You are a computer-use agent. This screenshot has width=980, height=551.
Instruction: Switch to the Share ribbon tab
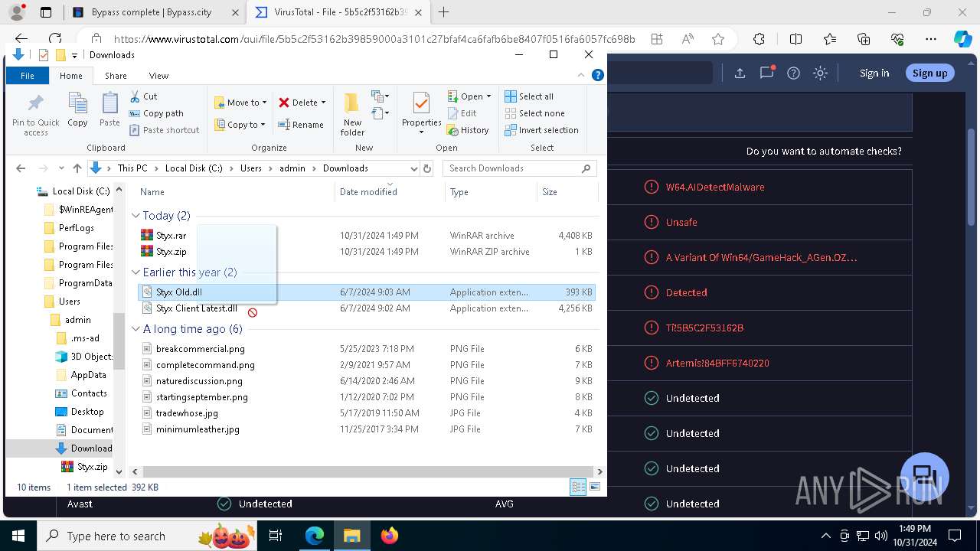(x=116, y=76)
